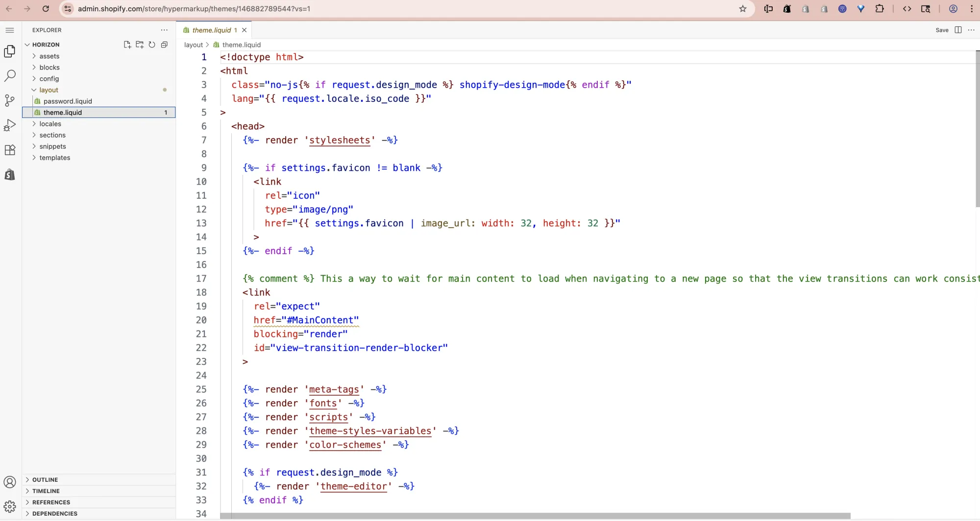980x521 pixels.
Task: Open the Explorer more actions menu
Action: (x=164, y=30)
